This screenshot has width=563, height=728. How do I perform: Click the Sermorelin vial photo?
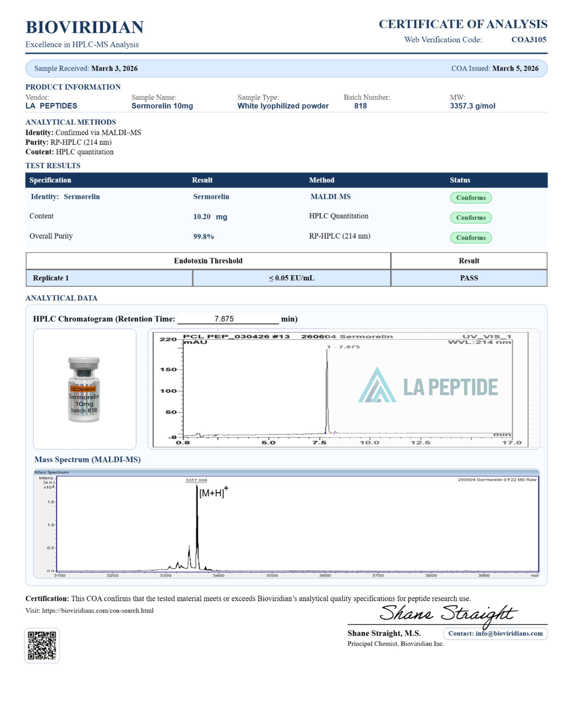[84, 389]
